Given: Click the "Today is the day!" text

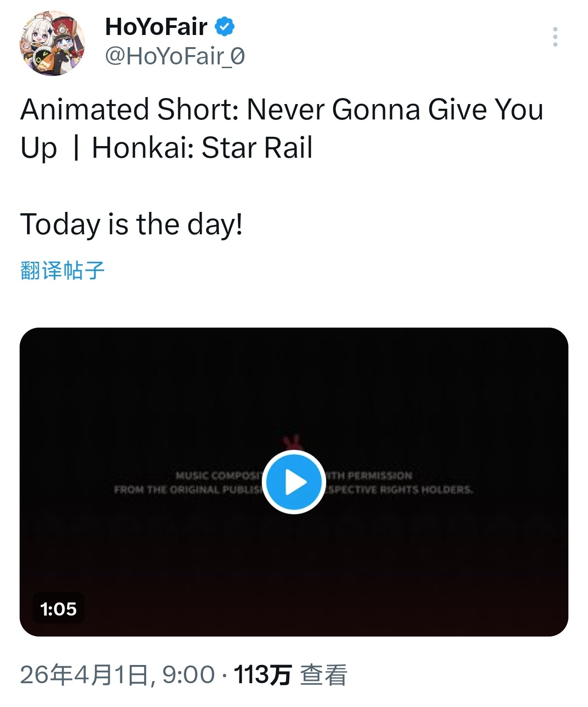Looking at the screenshot, I should tap(132, 224).
